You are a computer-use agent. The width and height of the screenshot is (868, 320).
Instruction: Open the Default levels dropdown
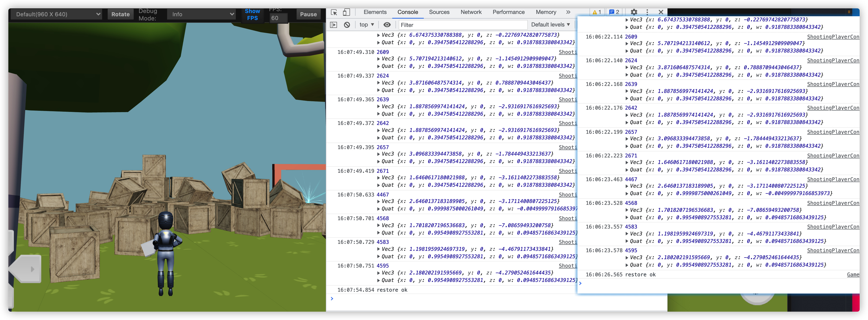coord(550,25)
